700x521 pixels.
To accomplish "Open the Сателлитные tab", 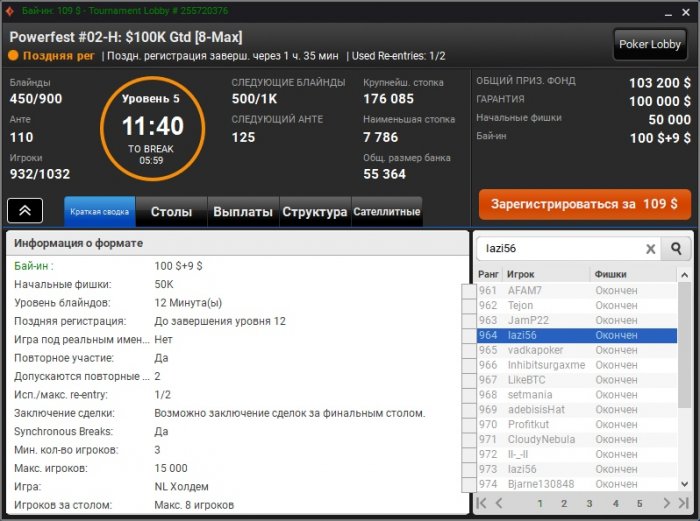I will [x=387, y=212].
